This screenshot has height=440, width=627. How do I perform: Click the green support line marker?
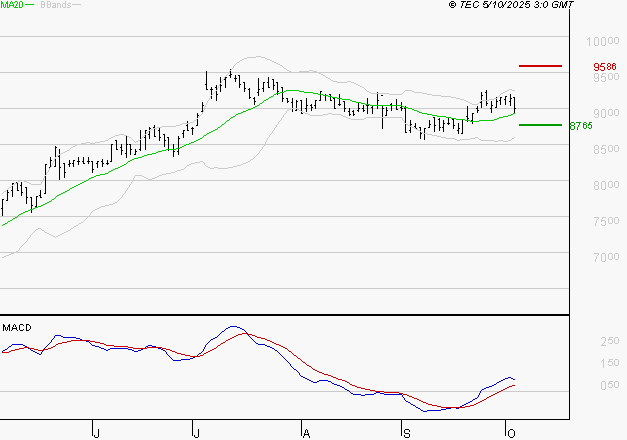point(540,125)
